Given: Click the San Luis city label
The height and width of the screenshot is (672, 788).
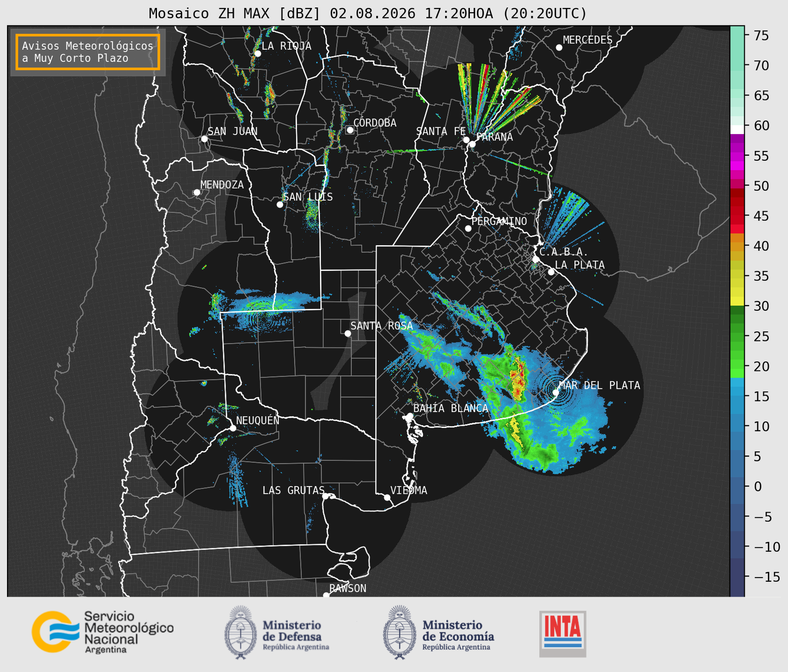Looking at the screenshot, I should [x=308, y=197].
